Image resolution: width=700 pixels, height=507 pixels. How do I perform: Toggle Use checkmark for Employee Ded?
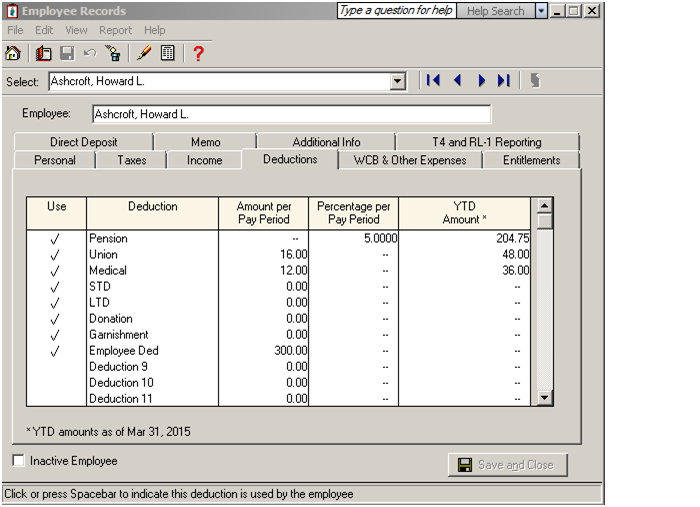[55, 351]
